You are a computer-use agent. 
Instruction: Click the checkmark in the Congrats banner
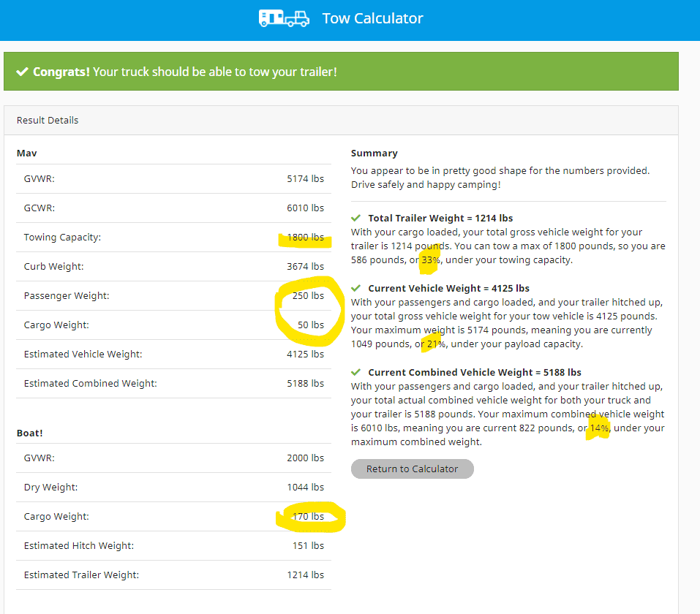pyautogui.click(x=23, y=72)
